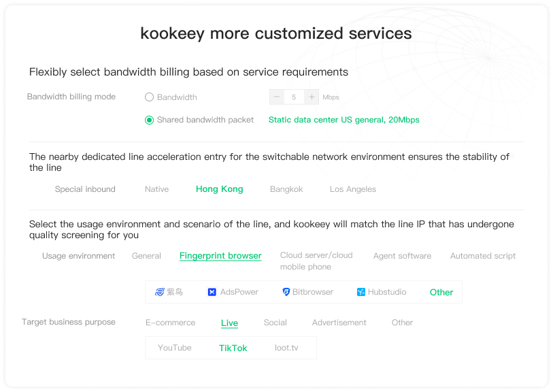This screenshot has height=392, width=553.
Task: Increase Mbps with the plus button
Action: 312,97
